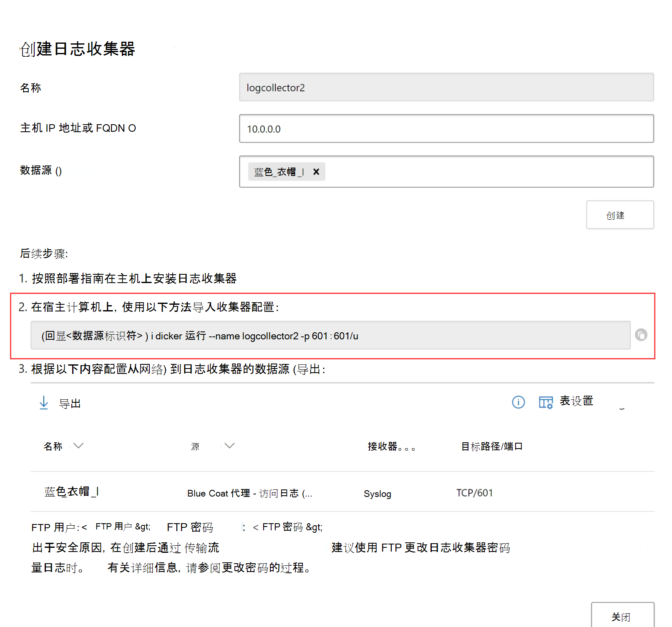Image resolution: width=672 pixels, height=627 pixels.
Task: Expand the 源 column filter chevron
Action: pyautogui.click(x=229, y=446)
